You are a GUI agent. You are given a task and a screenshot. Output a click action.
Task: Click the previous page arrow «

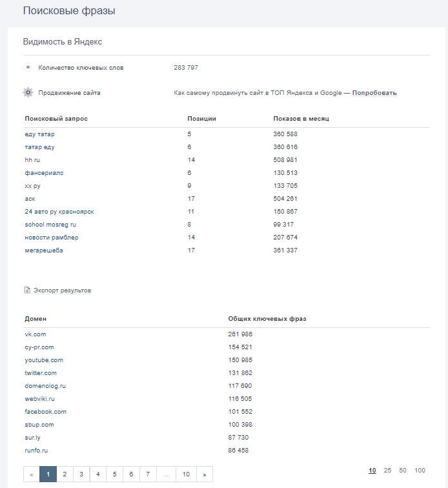[32, 474]
